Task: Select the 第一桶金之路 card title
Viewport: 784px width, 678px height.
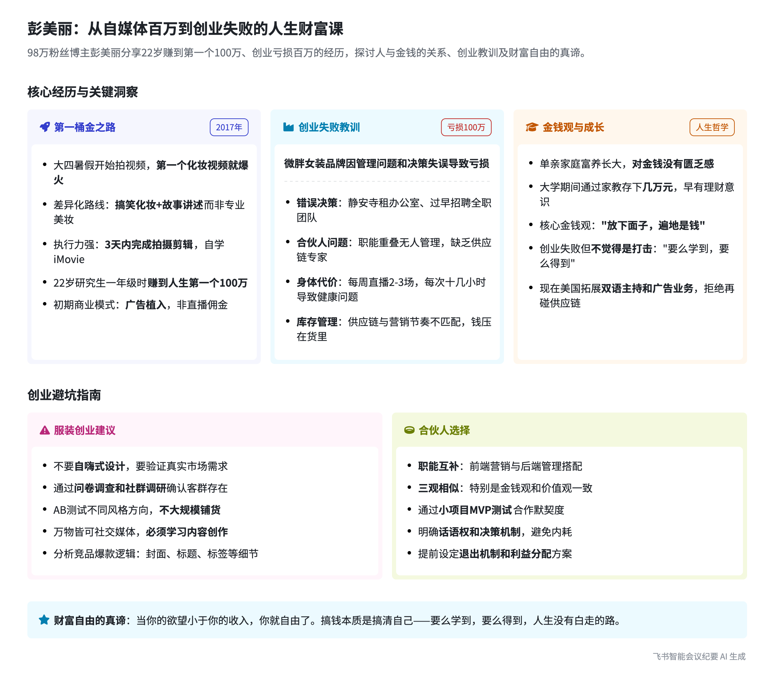Action: [x=85, y=127]
